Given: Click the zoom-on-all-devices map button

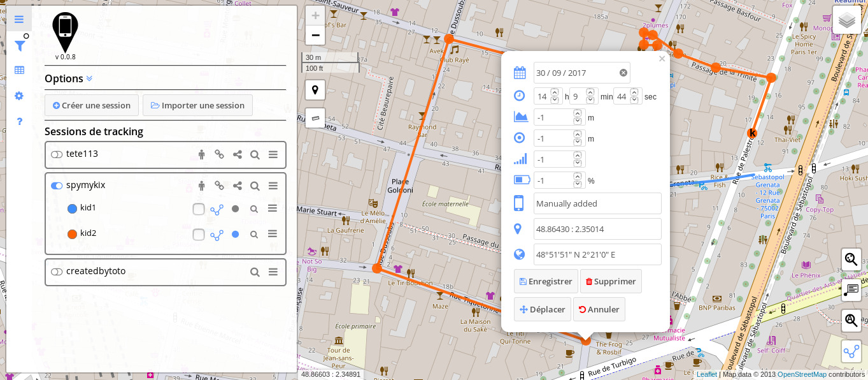Looking at the screenshot, I should (x=851, y=259).
